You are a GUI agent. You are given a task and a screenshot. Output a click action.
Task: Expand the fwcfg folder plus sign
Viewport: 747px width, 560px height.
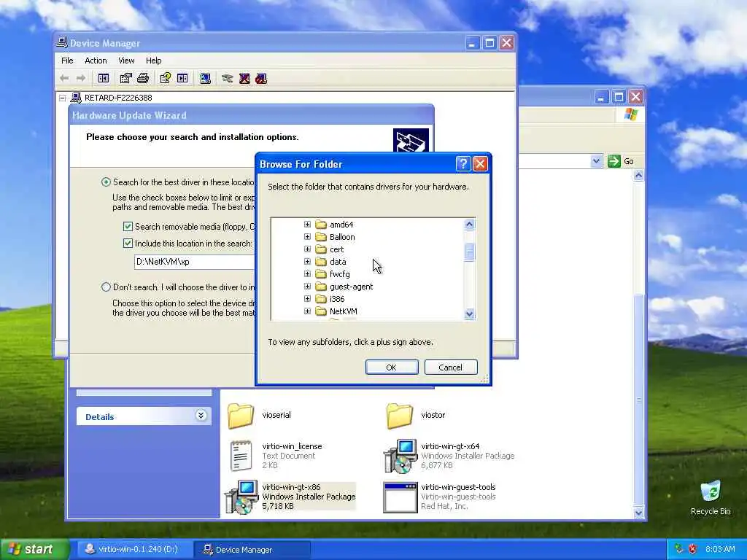click(307, 274)
